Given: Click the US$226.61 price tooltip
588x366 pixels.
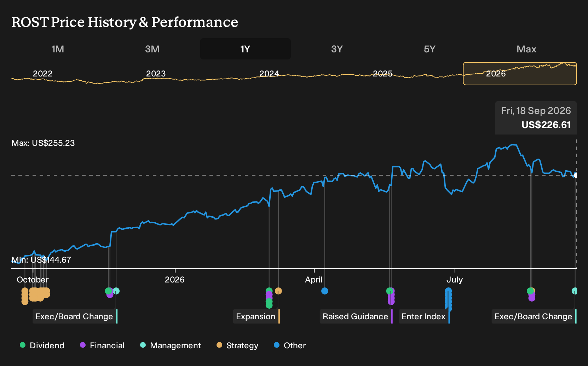Looking at the screenshot, I should (536, 118).
